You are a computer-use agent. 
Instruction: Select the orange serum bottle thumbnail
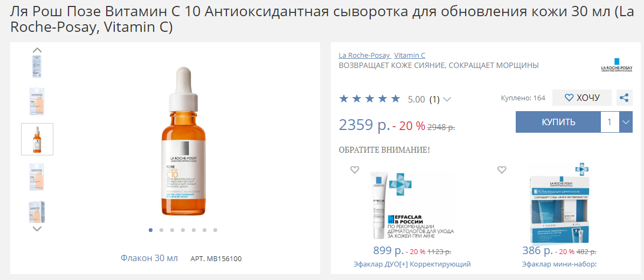[x=37, y=139]
